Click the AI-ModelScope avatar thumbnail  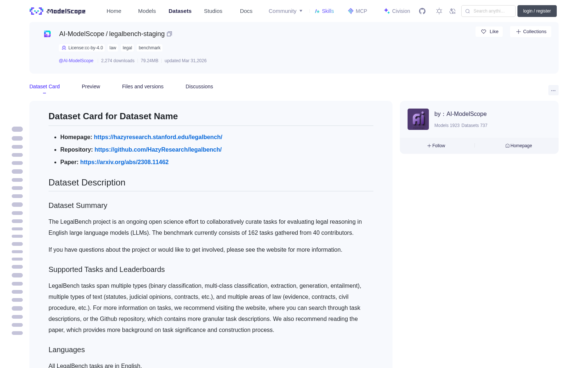418,119
